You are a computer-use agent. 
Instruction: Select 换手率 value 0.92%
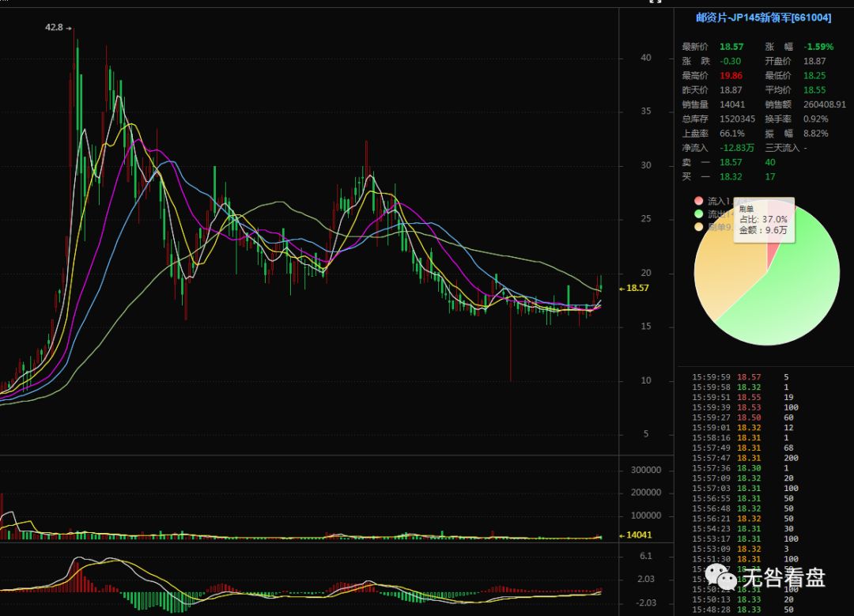click(816, 119)
